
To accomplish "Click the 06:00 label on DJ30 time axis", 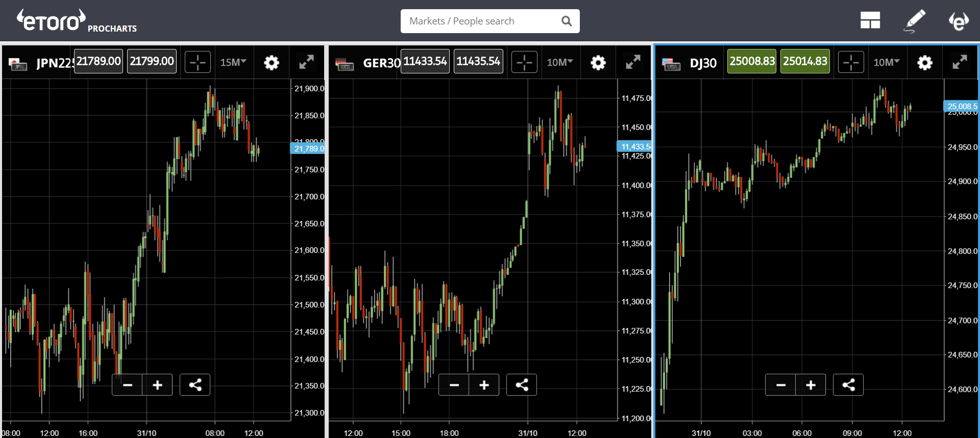I will point(802,433).
